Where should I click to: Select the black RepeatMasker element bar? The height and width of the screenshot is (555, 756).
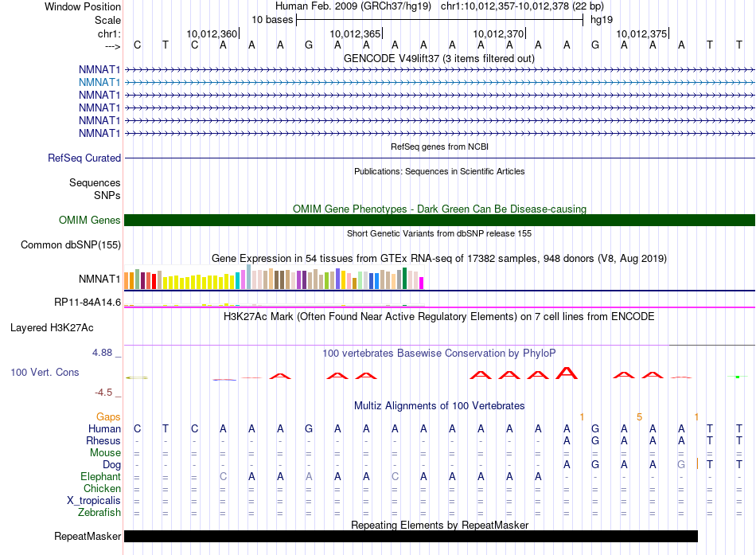click(x=411, y=537)
